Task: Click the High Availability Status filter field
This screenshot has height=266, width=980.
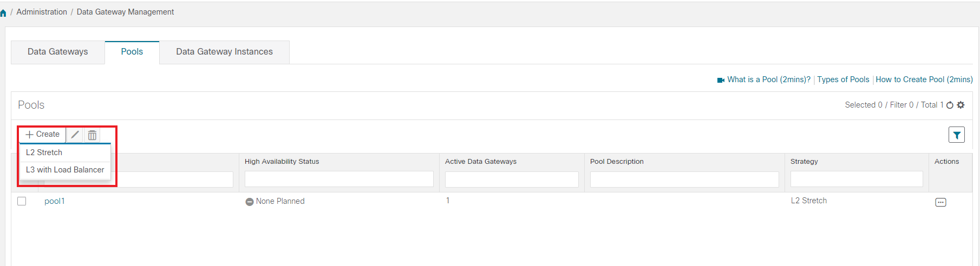Action: [x=339, y=179]
